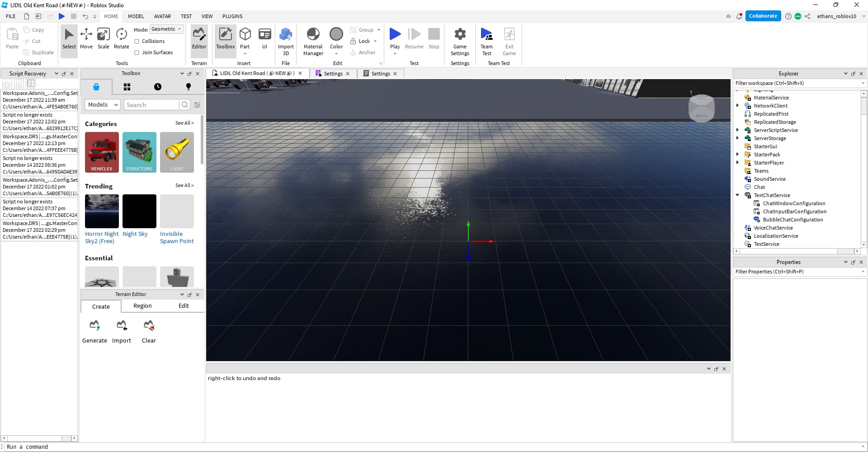Open Horror Night Sky2 (Free) link
Viewport: 868px width, 456px height.
102,238
